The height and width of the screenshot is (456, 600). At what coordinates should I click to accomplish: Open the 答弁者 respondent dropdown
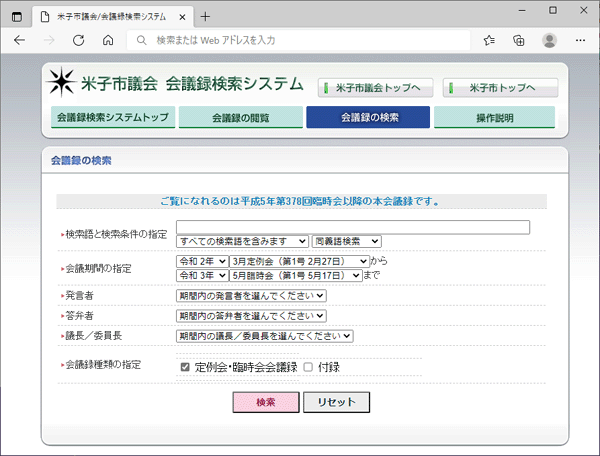pyautogui.click(x=251, y=316)
